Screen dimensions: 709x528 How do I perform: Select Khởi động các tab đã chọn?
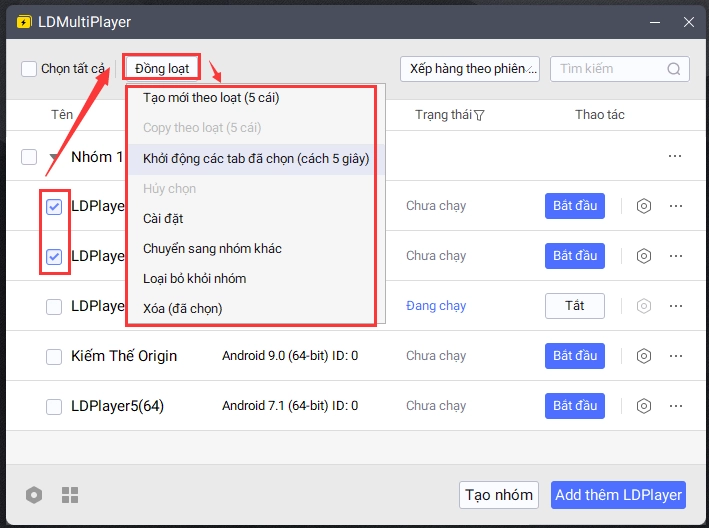[256, 159]
